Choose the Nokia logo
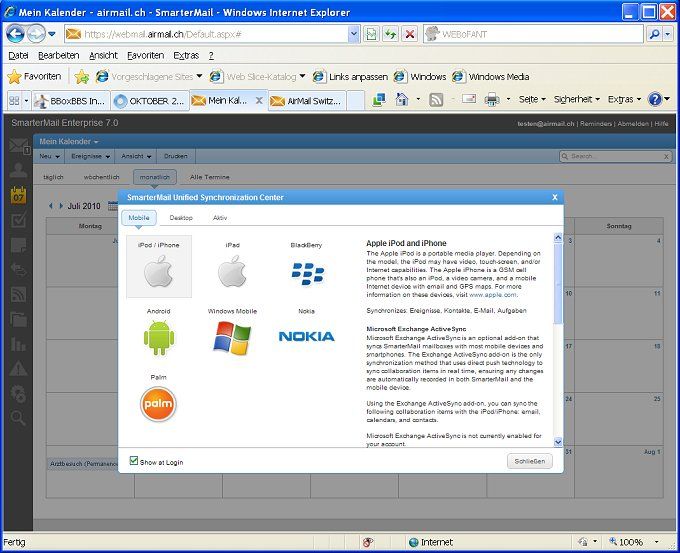 click(306, 337)
